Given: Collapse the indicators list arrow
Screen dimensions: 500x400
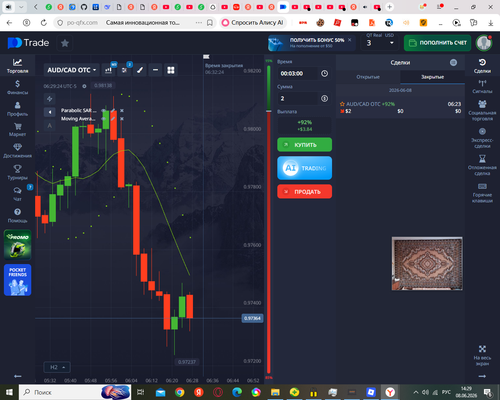Looking at the screenshot, I should pyautogui.click(x=49, y=112).
